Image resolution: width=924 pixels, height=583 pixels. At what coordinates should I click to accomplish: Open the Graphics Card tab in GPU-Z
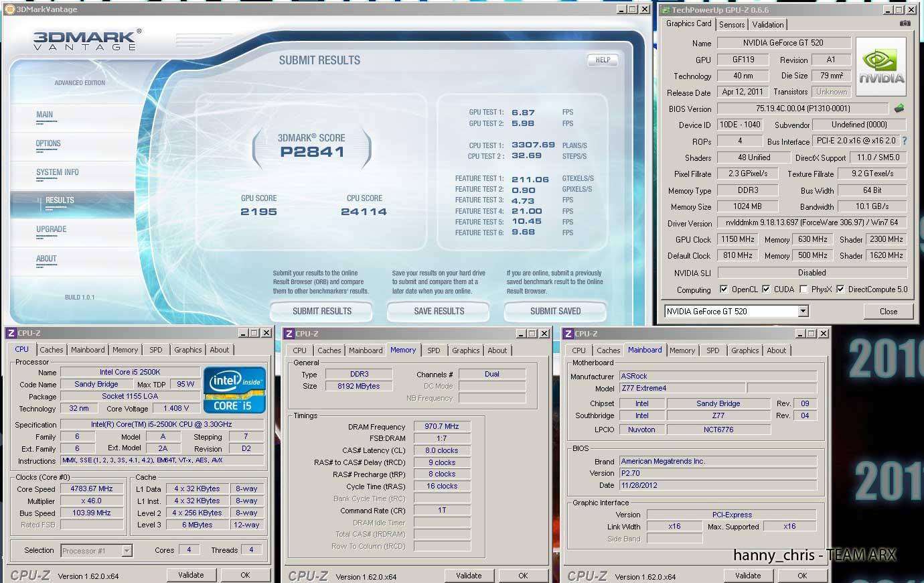pos(688,23)
